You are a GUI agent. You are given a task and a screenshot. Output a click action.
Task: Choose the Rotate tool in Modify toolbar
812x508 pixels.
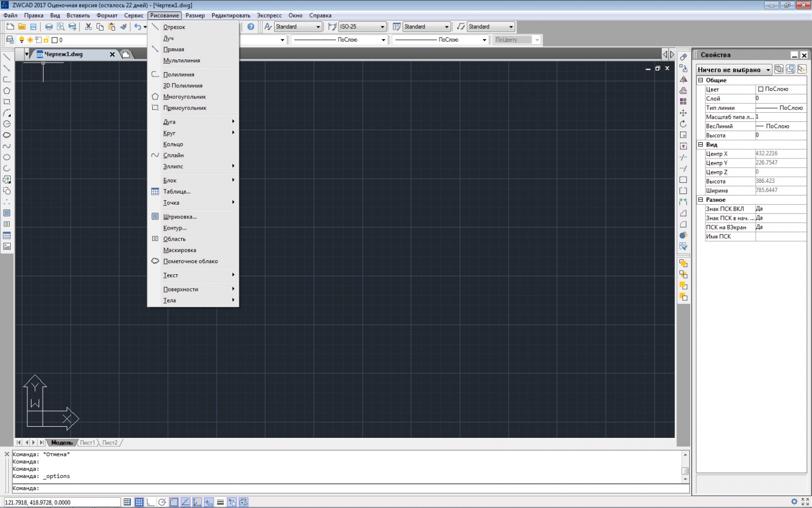tap(684, 124)
